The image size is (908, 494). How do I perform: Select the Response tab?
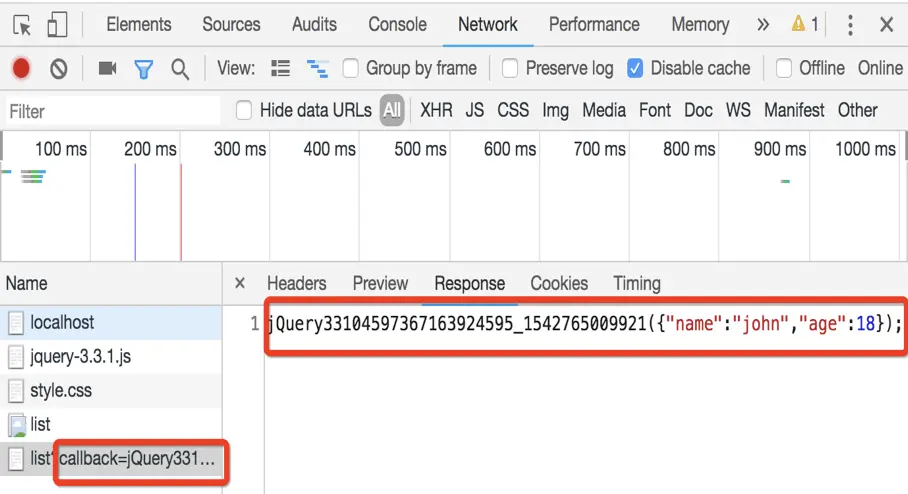pyautogui.click(x=470, y=283)
